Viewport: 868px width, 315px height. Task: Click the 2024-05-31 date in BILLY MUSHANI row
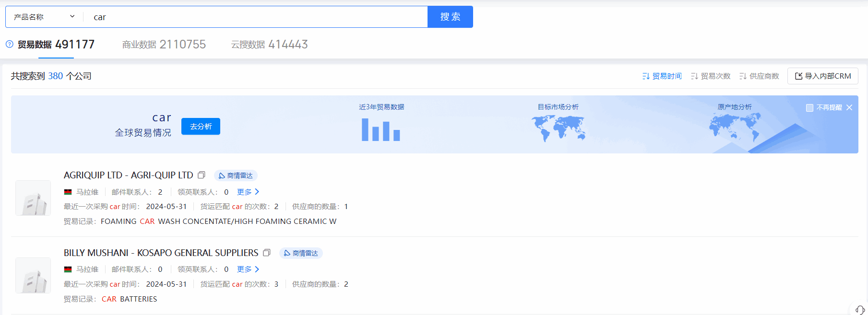[x=166, y=284]
